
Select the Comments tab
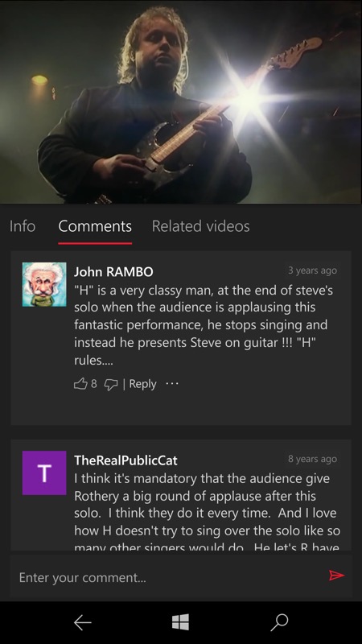[x=95, y=226]
